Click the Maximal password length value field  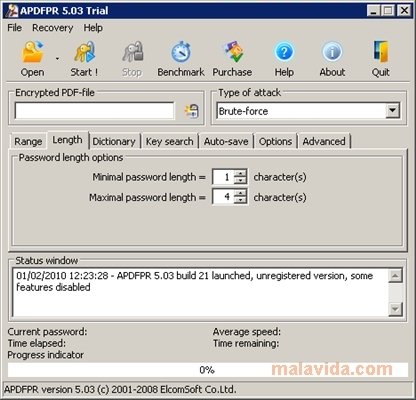click(223, 197)
